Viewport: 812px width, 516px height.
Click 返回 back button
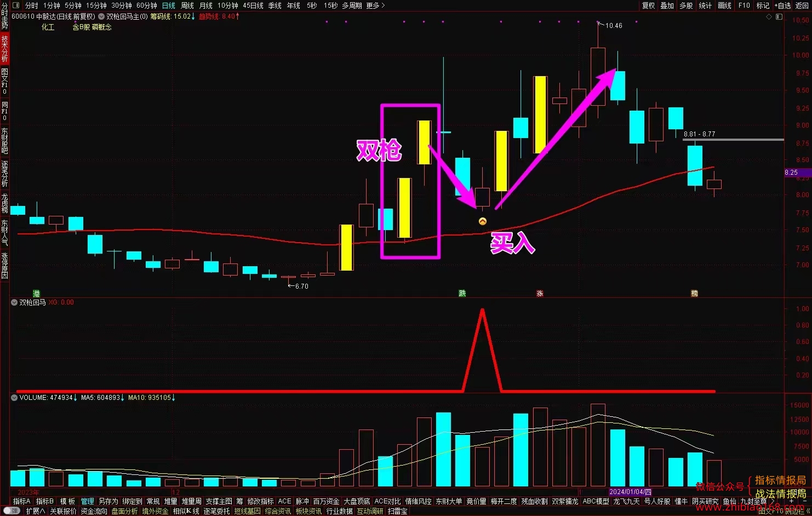(802, 5)
